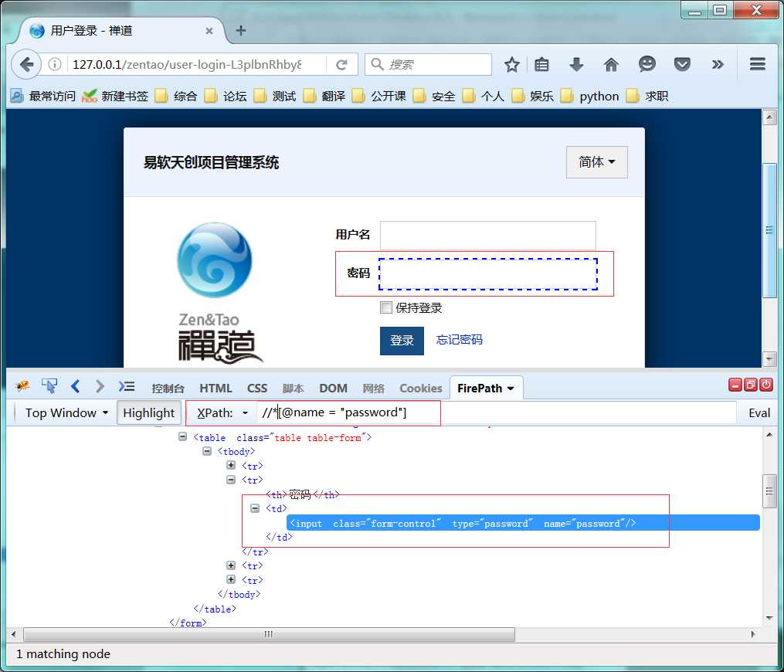
Task: Tick the 保持登录 checkbox
Action: (386, 307)
